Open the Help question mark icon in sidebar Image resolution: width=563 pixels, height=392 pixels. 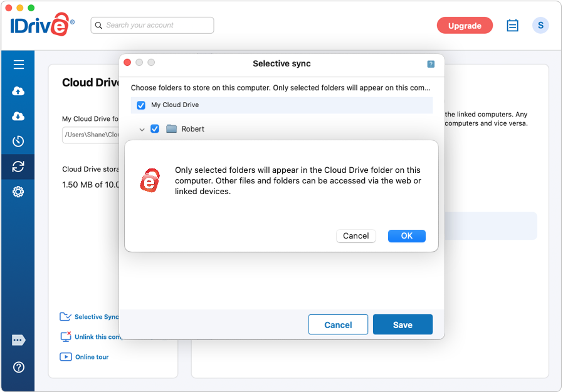coord(19,367)
